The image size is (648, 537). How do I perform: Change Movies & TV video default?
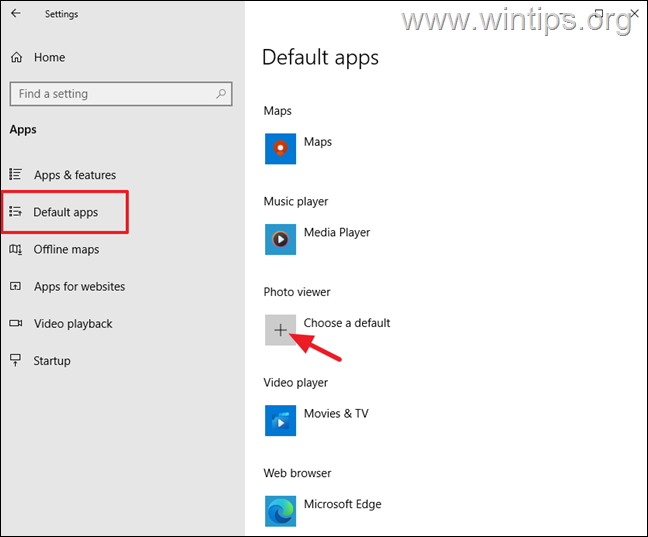(x=336, y=413)
